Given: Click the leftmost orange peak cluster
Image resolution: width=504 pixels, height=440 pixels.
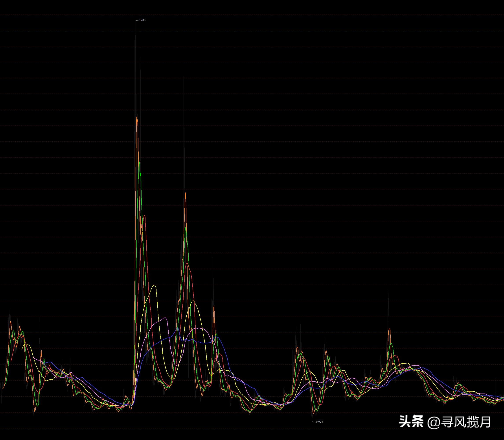Looking at the screenshot, I should pos(11,322).
